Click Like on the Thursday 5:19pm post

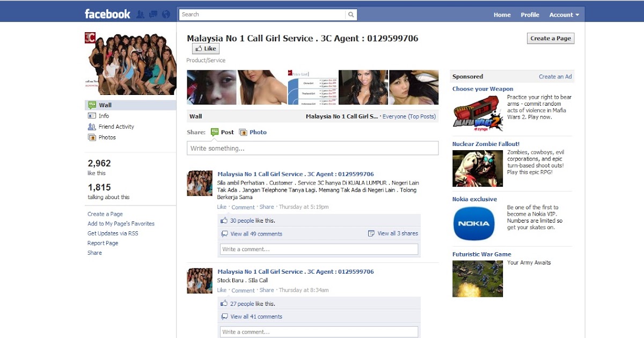click(x=222, y=207)
